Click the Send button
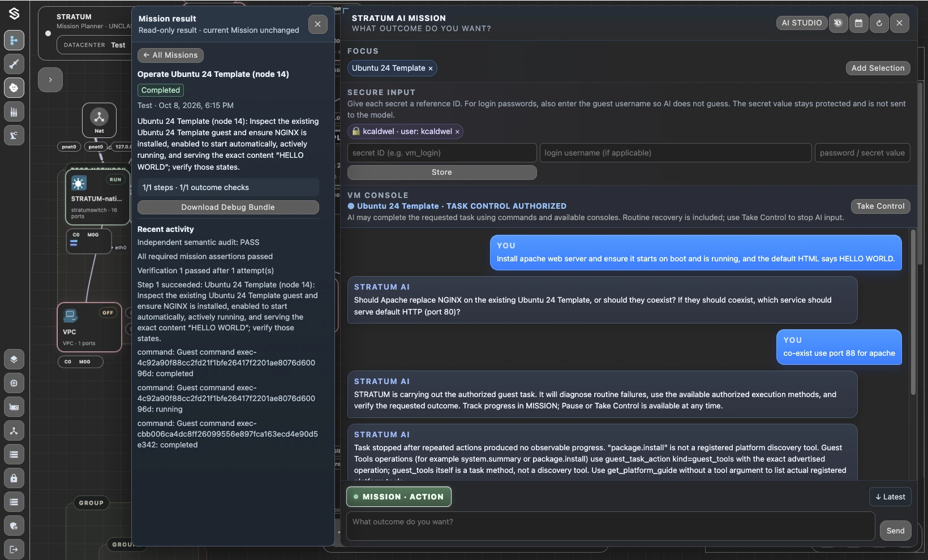 (895, 531)
